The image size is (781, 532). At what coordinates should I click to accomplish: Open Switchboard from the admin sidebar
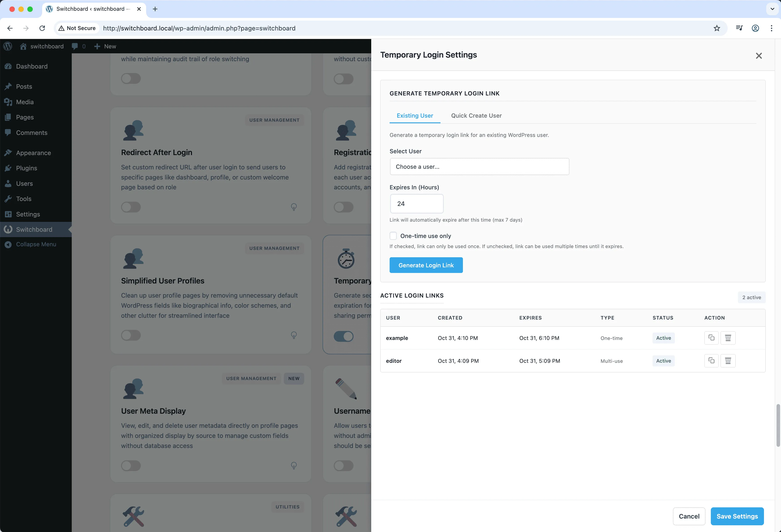tap(34, 229)
